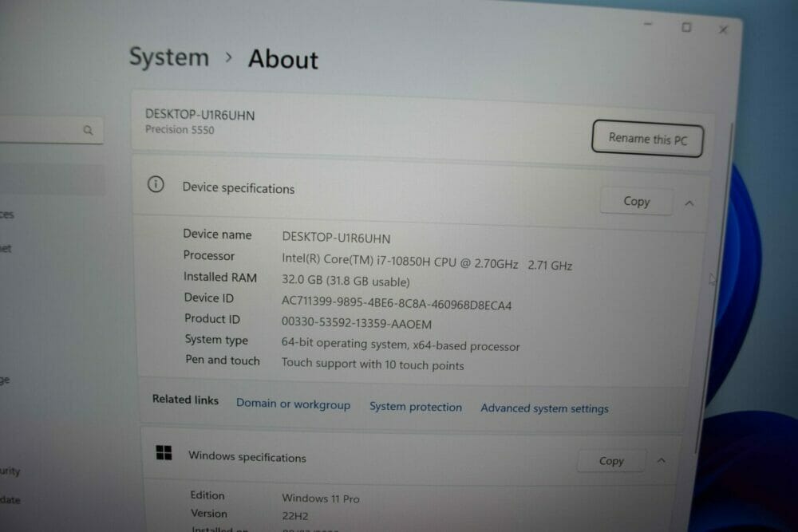The image size is (798, 532).
Task: Click the Windows 11 Pro edition value
Action: (321, 499)
